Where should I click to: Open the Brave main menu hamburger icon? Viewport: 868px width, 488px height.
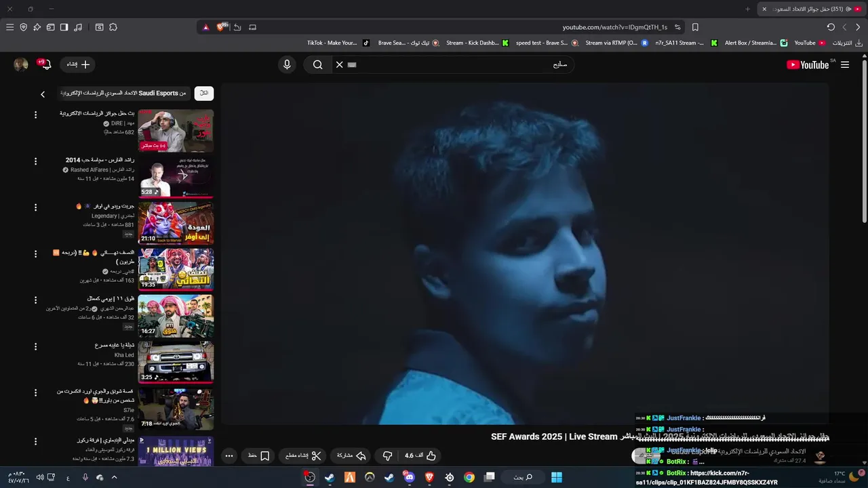9,27
